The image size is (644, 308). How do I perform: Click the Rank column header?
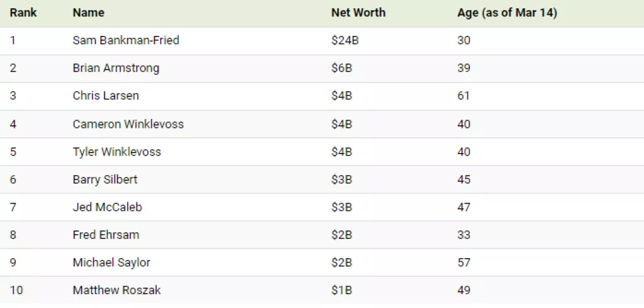[23, 13]
